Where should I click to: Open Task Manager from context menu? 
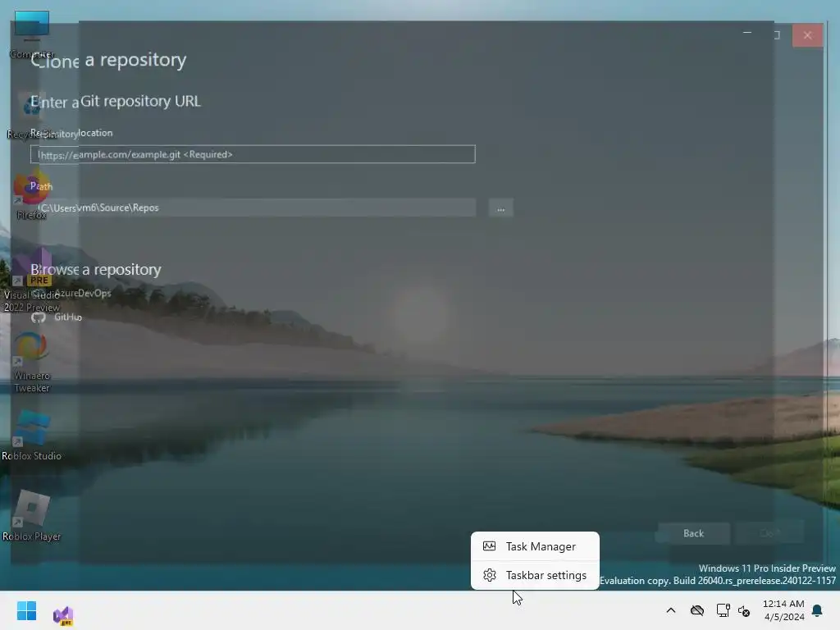pyautogui.click(x=535, y=546)
